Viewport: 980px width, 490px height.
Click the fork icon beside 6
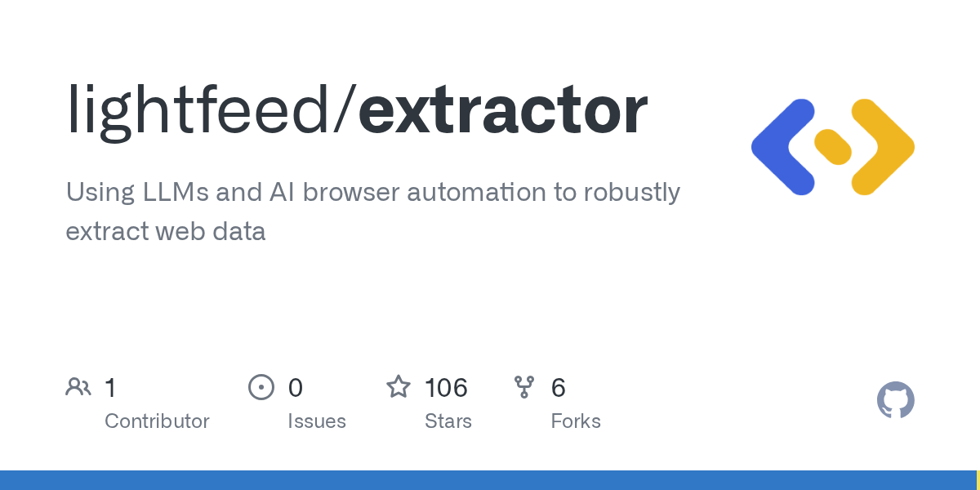(524, 387)
